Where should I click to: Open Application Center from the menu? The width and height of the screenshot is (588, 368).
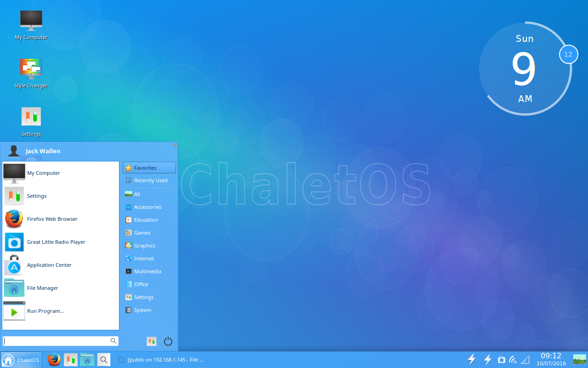61,265
